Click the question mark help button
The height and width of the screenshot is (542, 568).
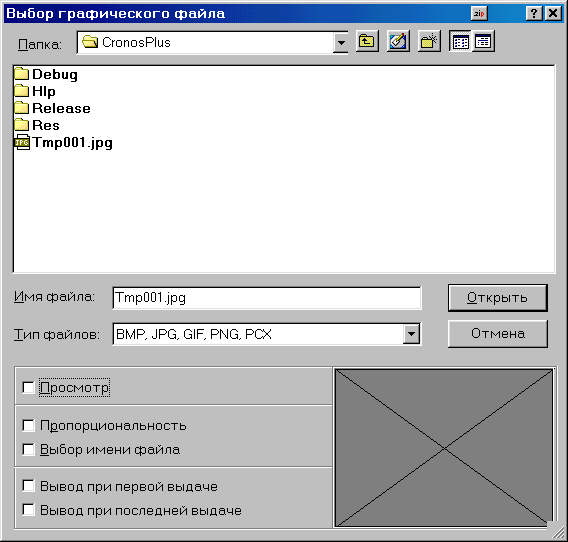pyautogui.click(x=534, y=14)
